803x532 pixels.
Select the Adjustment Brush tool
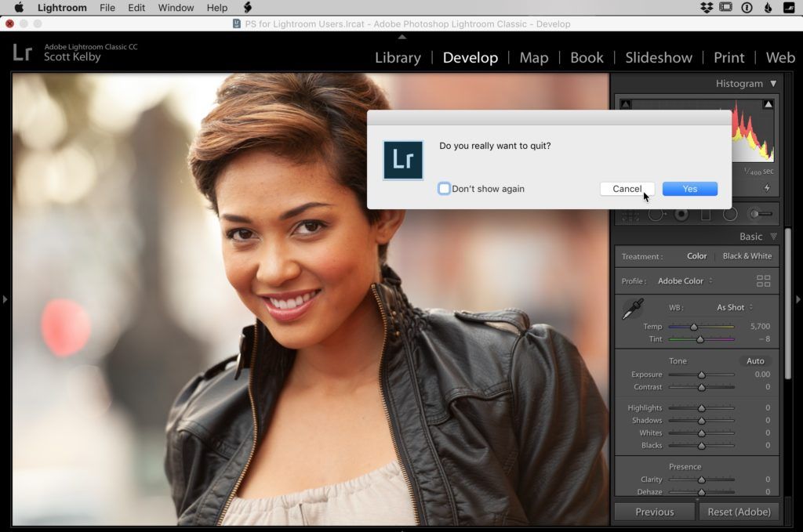[760, 214]
